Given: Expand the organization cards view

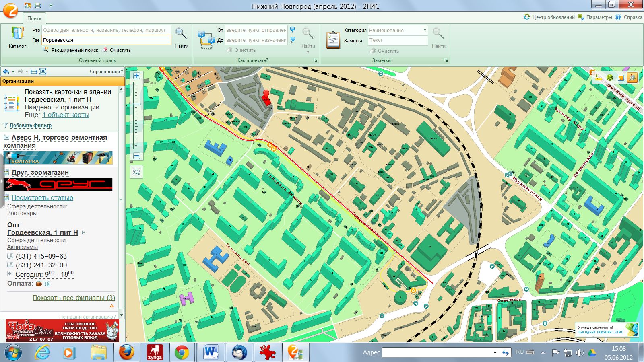Looking at the screenshot, I should coord(43,72).
